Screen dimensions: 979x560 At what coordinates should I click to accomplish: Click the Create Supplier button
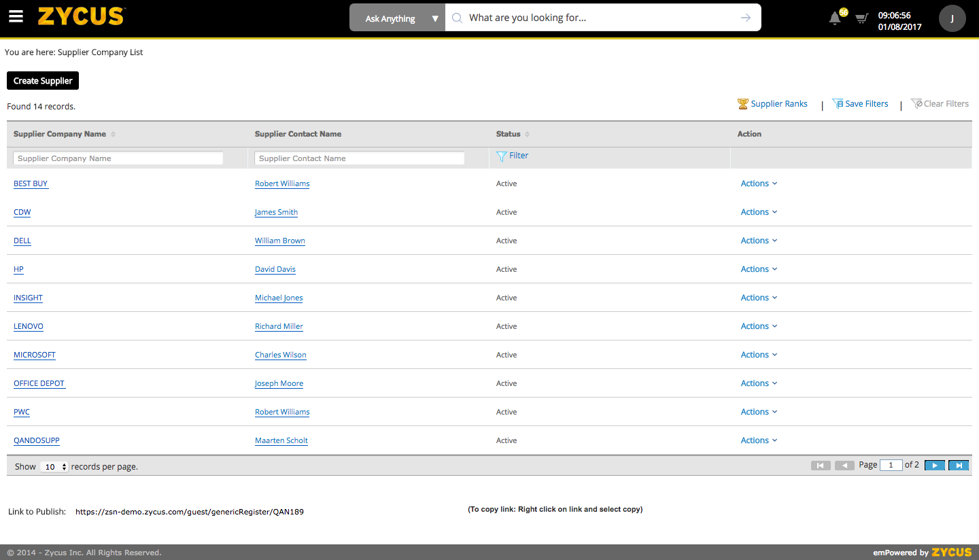43,81
